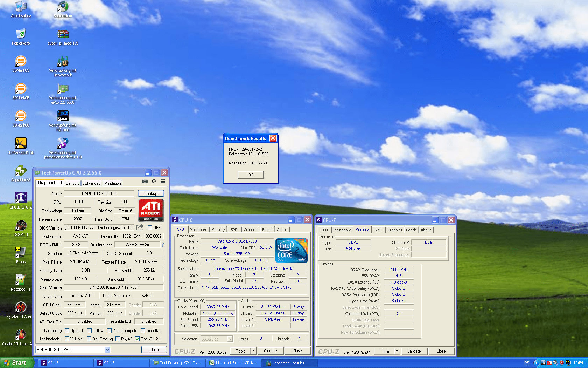Open Graphics tab in Memory tab window
This screenshot has height=368, width=588.
395,230
